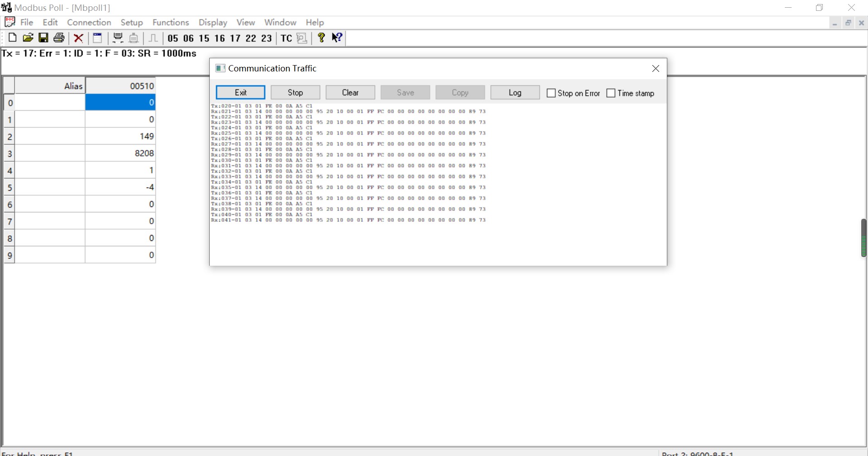
Task: Print using the printer toolbar icon
Action: coord(59,38)
